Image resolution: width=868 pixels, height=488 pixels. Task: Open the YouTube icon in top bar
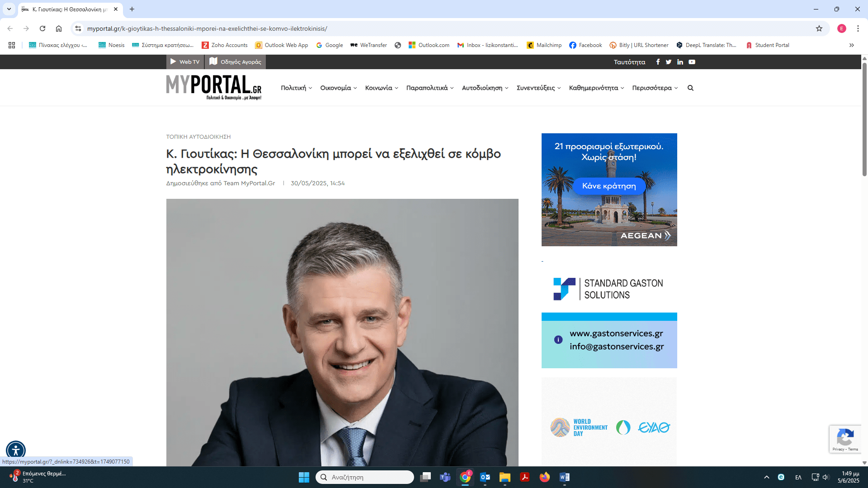(692, 62)
